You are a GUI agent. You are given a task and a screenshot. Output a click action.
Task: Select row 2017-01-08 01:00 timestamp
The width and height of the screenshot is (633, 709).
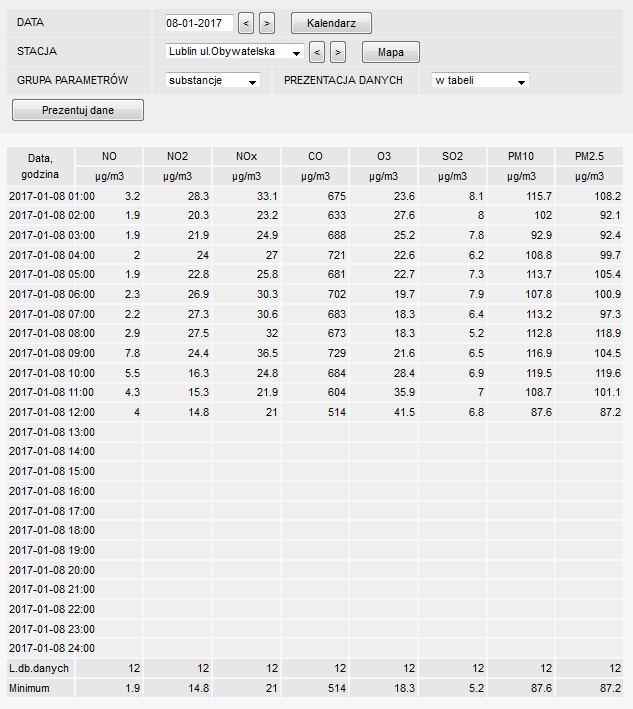point(52,196)
